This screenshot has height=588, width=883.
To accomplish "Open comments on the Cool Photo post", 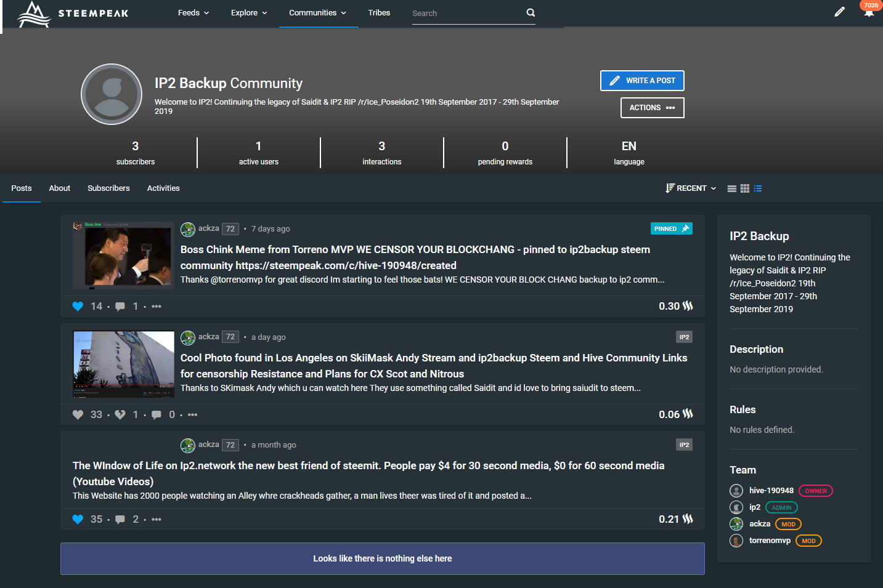I will pos(157,414).
